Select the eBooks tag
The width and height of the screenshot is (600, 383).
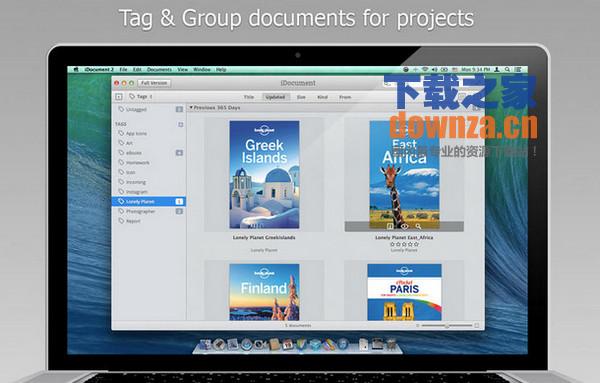[149, 153]
